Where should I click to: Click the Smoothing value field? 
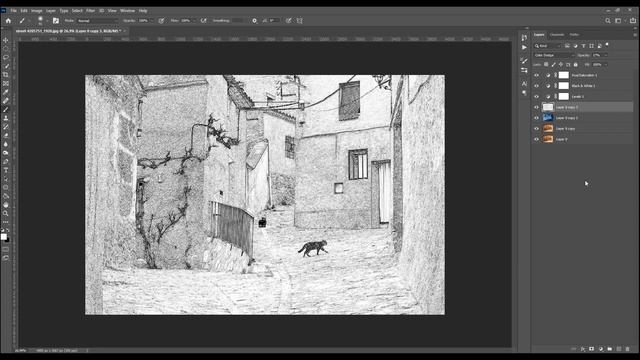(238, 21)
